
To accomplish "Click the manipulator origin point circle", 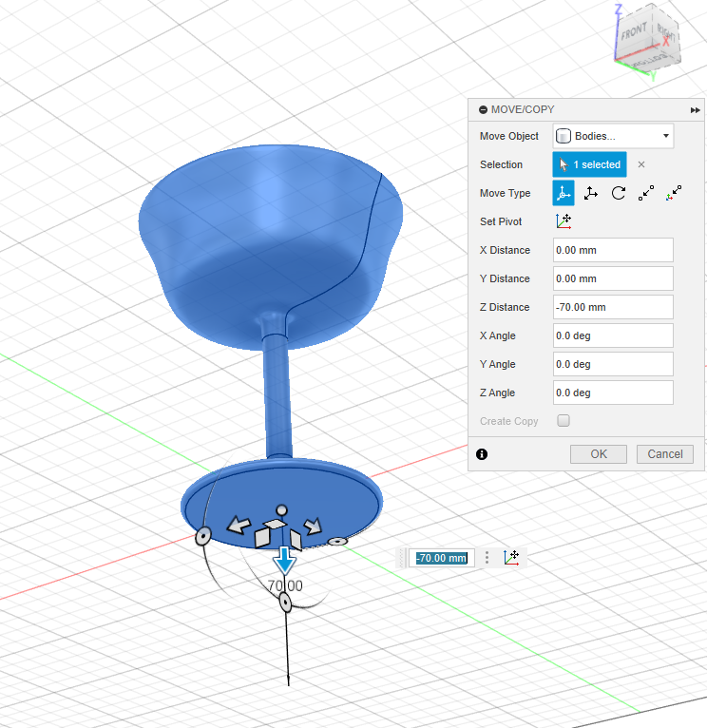I will (x=281, y=510).
